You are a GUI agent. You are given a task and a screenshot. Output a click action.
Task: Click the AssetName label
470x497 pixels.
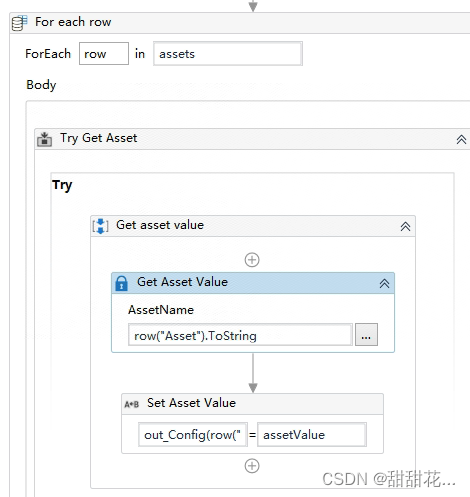(161, 310)
